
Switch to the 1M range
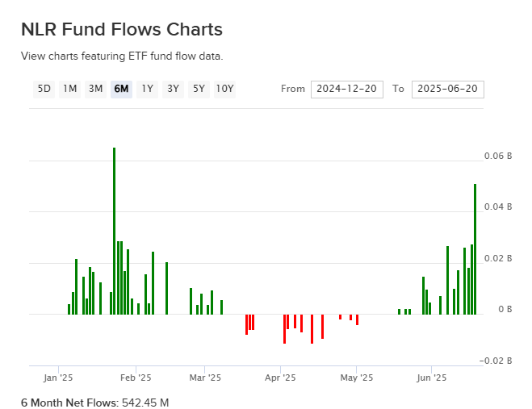point(70,89)
